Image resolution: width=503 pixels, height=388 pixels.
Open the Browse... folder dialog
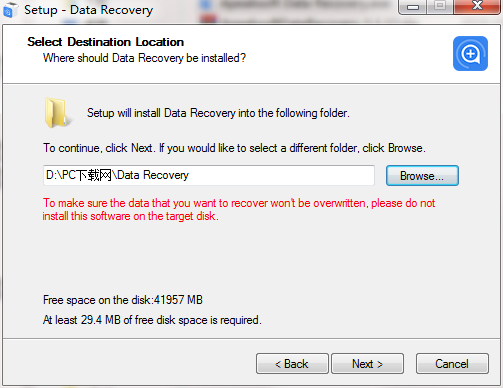(x=422, y=176)
